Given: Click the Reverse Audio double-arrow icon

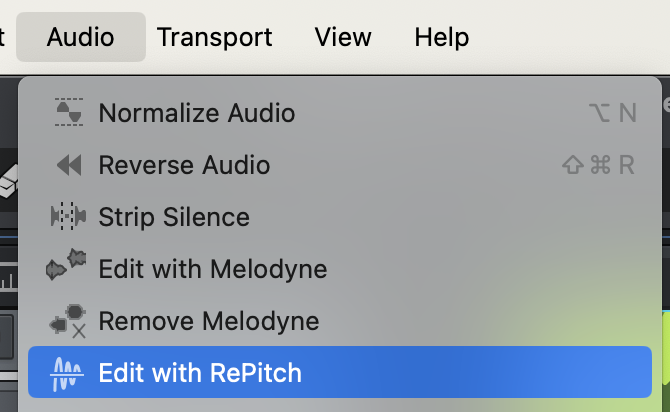Looking at the screenshot, I should [x=68, y=165].
